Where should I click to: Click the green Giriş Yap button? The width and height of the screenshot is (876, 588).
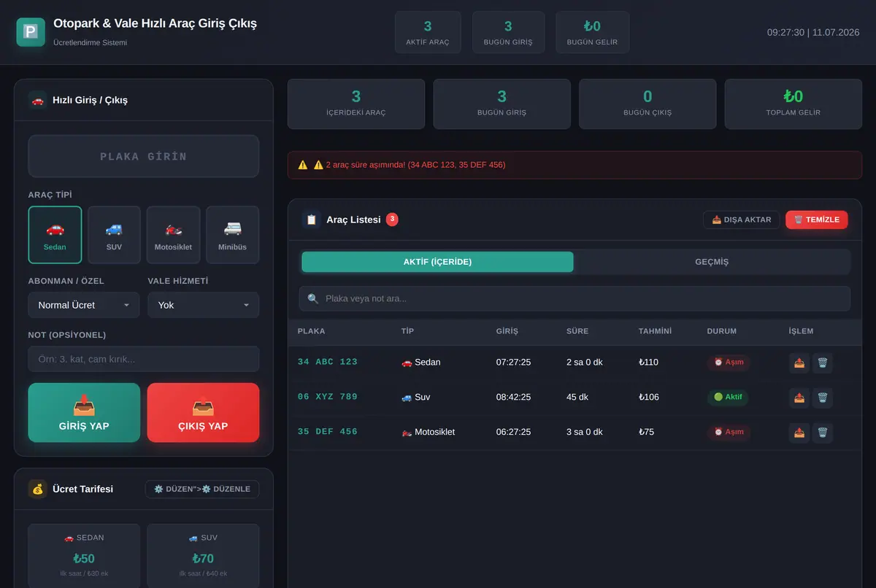[84, 413]
